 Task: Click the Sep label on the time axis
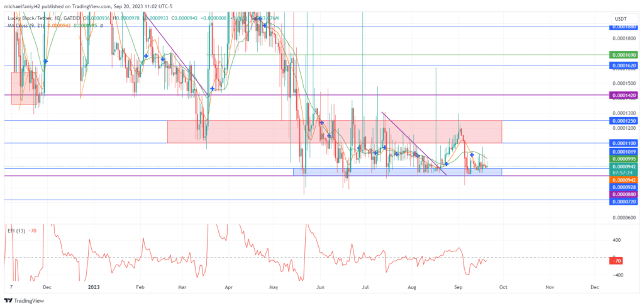click(458, 286)
